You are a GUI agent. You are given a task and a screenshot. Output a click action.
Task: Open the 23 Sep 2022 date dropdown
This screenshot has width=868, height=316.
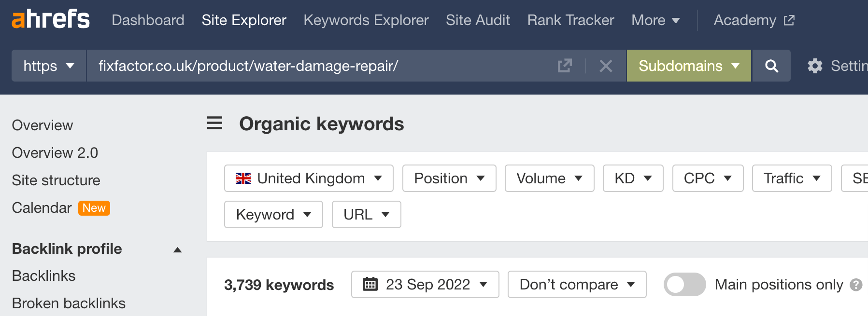[x=425, y=284]
